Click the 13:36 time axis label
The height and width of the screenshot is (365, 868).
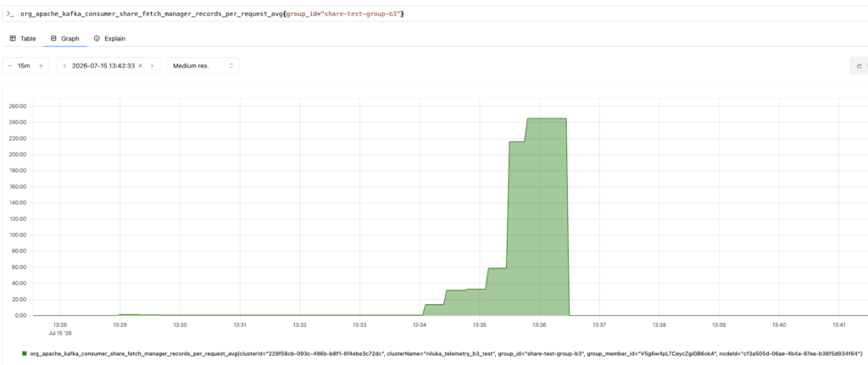coord(540,324)
